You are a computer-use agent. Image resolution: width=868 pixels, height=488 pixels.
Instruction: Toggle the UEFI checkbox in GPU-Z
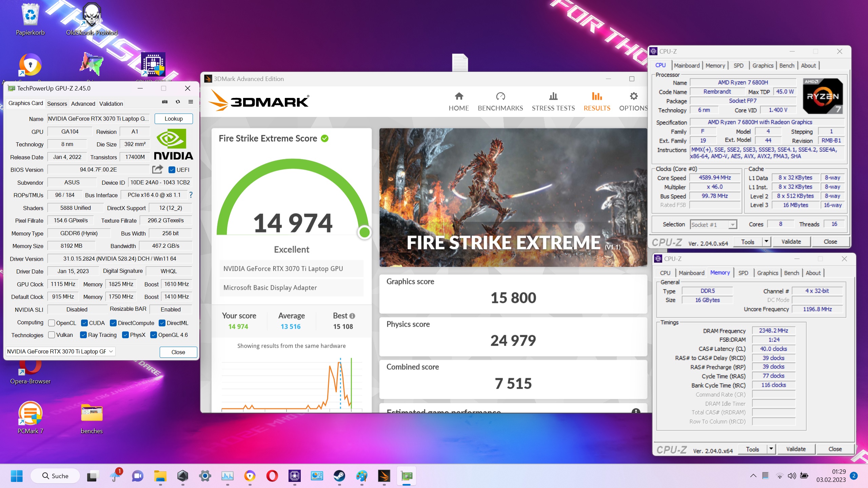click(x=172, y=170)
